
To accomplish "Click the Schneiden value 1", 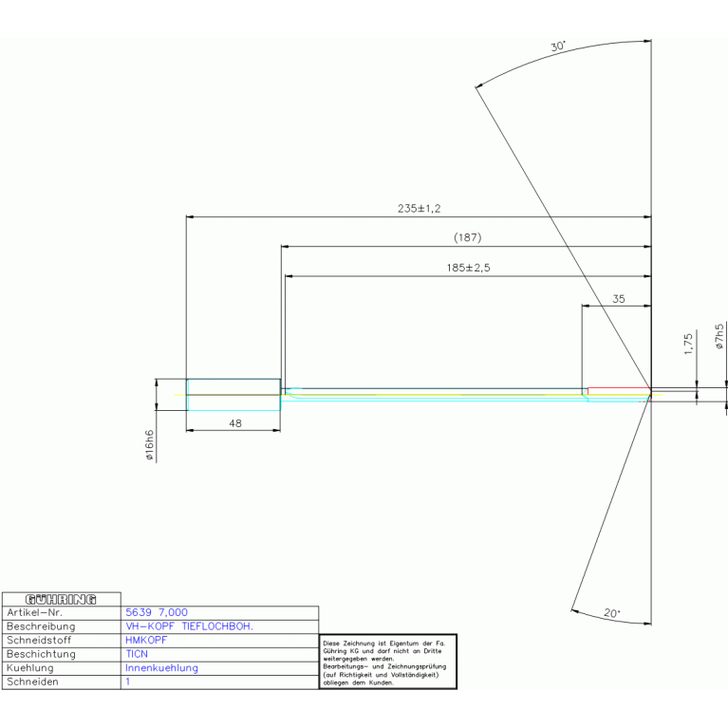I will point(128,681).
